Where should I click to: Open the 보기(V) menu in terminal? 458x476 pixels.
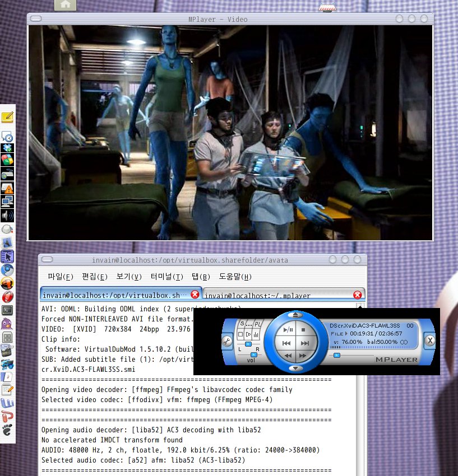(x=129, y=277)
